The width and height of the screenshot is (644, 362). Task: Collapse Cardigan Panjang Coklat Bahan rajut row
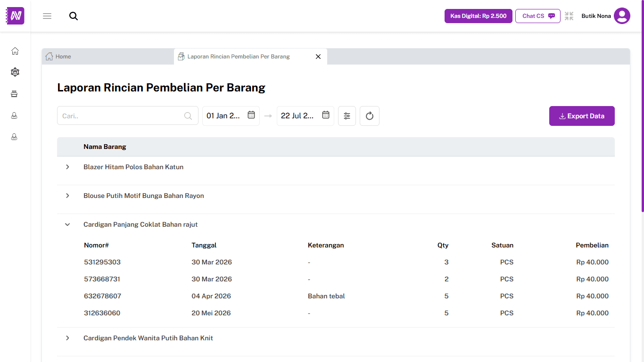(67, 224)
